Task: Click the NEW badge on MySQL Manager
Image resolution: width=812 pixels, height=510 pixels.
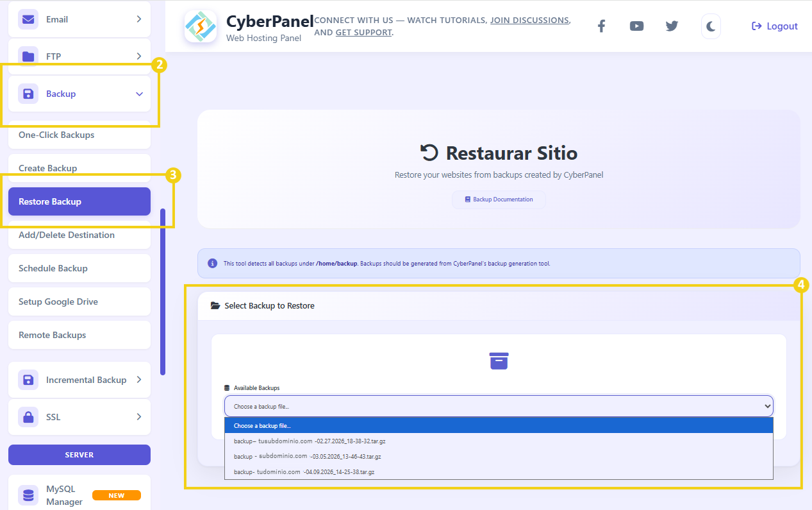Action: tap(117, 495)
